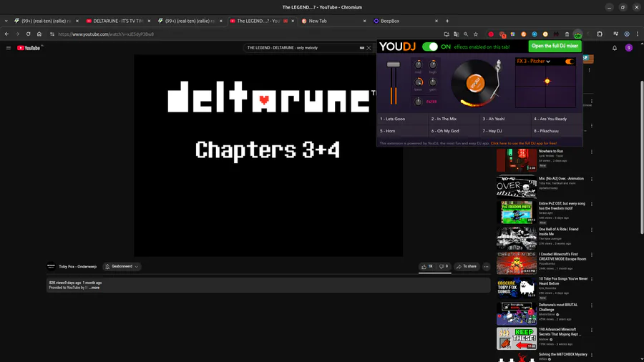Click the translate page icon in address bar
Image resolution: width=644 pixels, height=362 pixels.
[456, 34]
